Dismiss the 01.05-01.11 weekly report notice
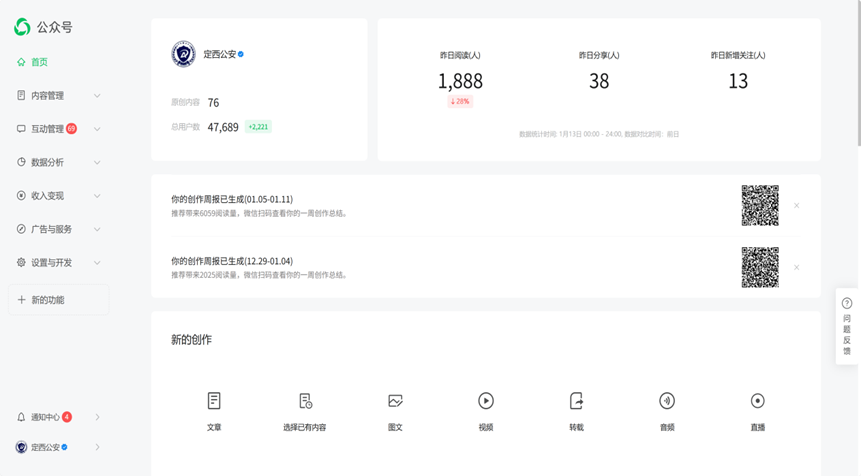The width and height of the screenshot is (861, 476). [x=797, y=206]
